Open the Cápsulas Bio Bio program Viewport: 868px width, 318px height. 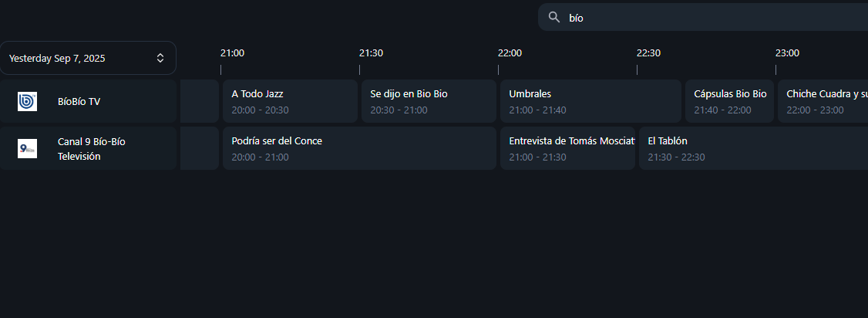tap(729, 101)
